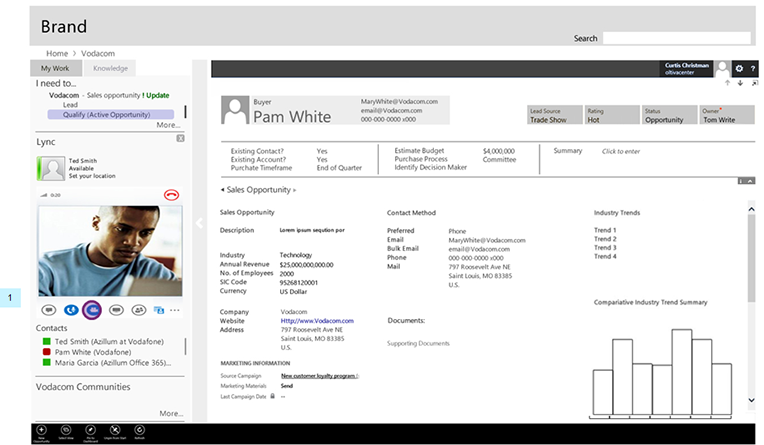The height and width of the screenshot is (445, 764).
Task: Collapse the left sidebar panel arrow
Action: coord(198,223)
